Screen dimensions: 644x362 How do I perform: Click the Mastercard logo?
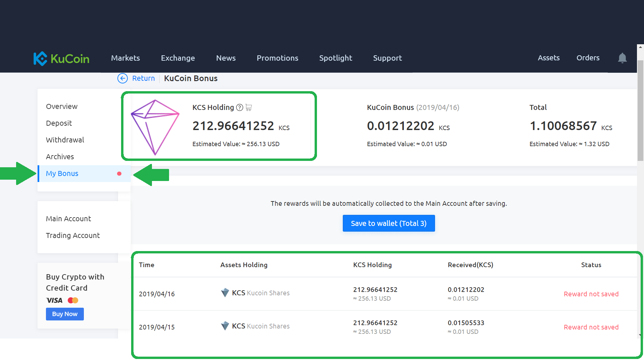(x=73, y=300)
